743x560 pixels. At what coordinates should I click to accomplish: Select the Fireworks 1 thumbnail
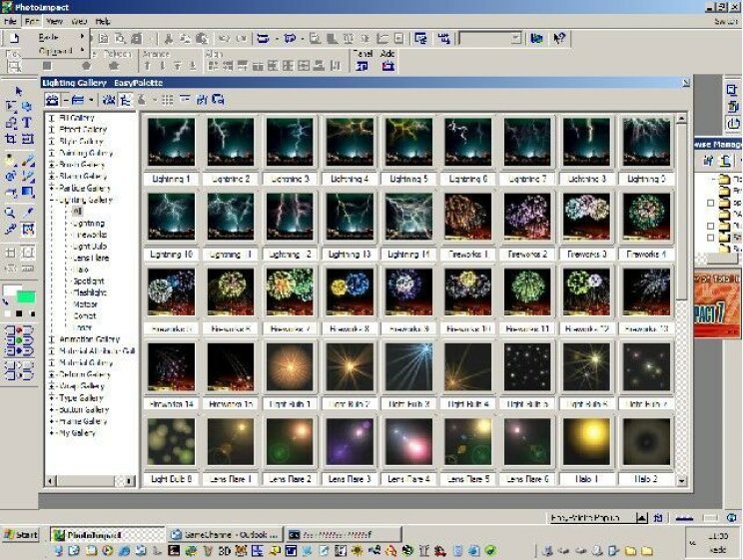467,217
